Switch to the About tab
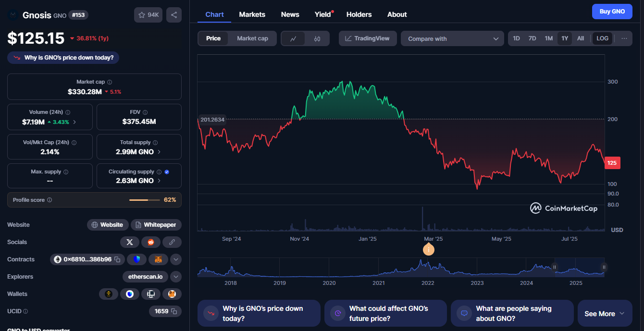The height and width of the screenshot is (331, 644). 397,14
